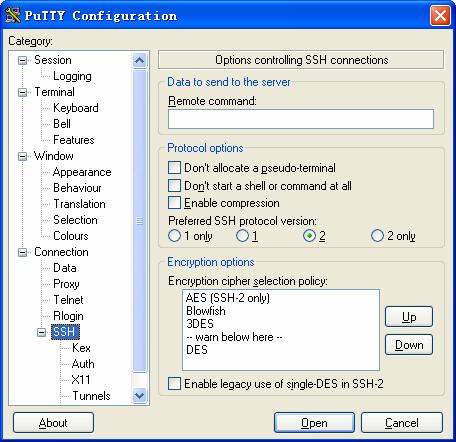Collapse the SSH tree node
Image resolution: width=456 pixels, height=442 pixels.
click(x=41, y=332)
